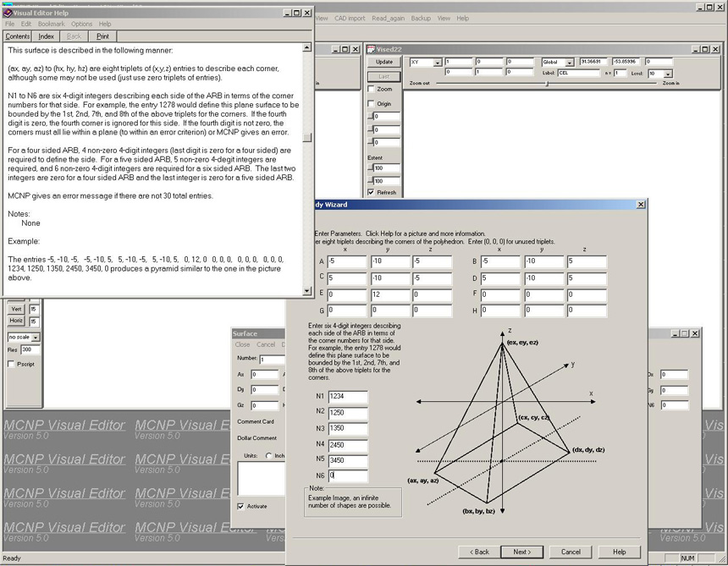Click corner A x field in wizard
Screen dimensions: 728x566
[x=347, y=261]
